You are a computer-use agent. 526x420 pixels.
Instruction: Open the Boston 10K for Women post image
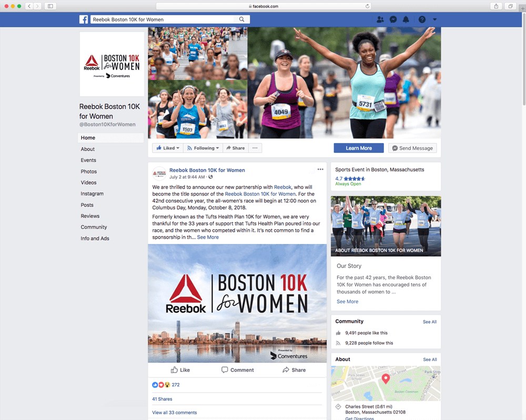coord(237,303)
